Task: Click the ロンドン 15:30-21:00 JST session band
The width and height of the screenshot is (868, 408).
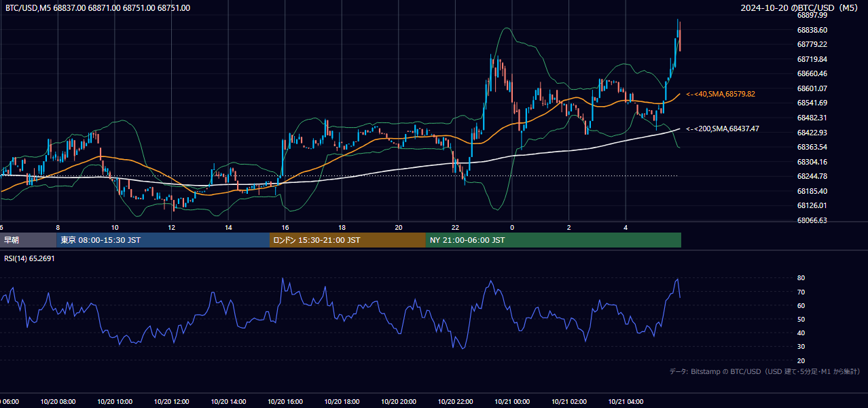Action: pyautogui.click(x=348, y=240)
